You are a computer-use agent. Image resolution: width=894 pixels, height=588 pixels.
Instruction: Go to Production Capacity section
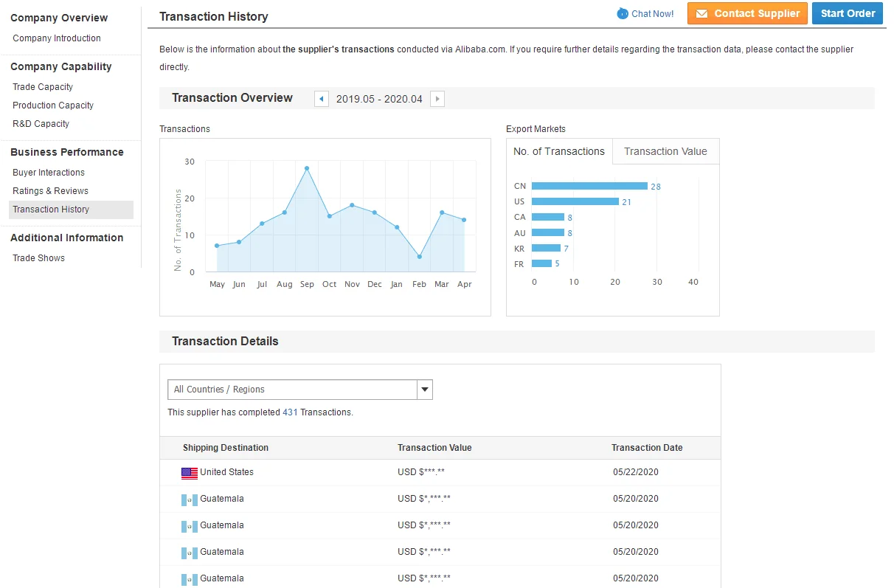coord(53,106)
